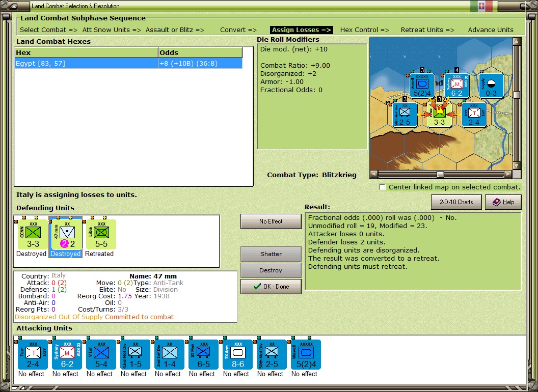
Task: Click the 2-5 motorized division on the map
Action: coord(405,115)
